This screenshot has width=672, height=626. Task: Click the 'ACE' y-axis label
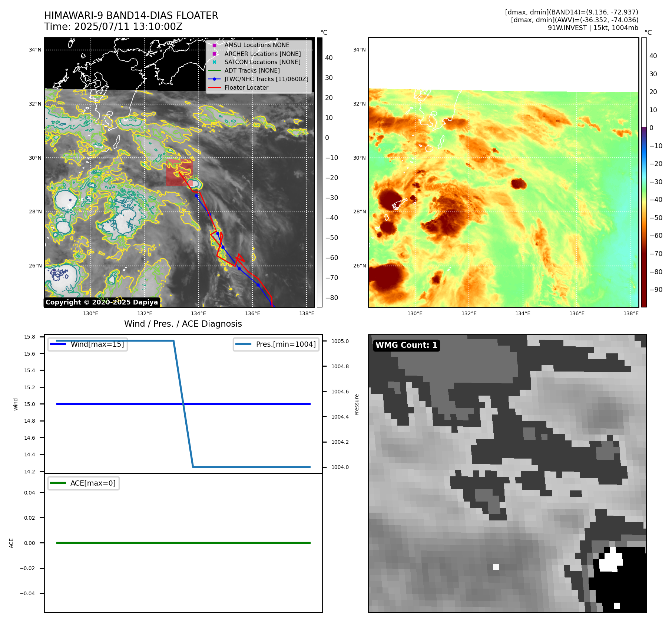coord(11,543)
